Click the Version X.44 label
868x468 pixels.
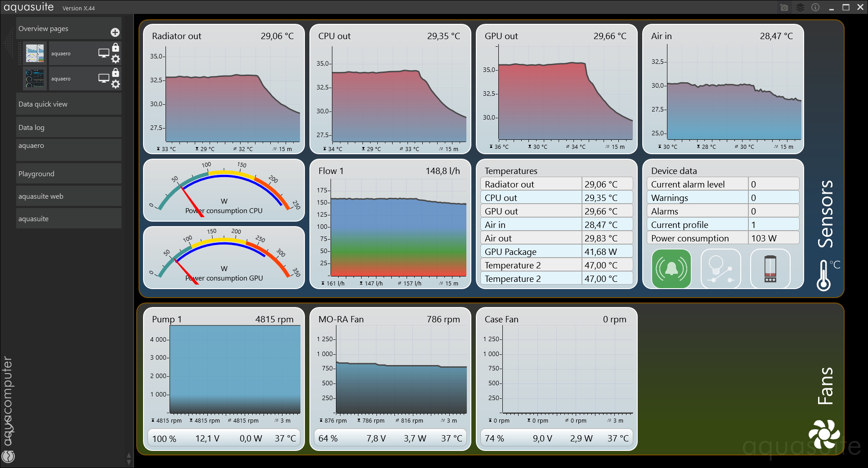coord(79,8)
